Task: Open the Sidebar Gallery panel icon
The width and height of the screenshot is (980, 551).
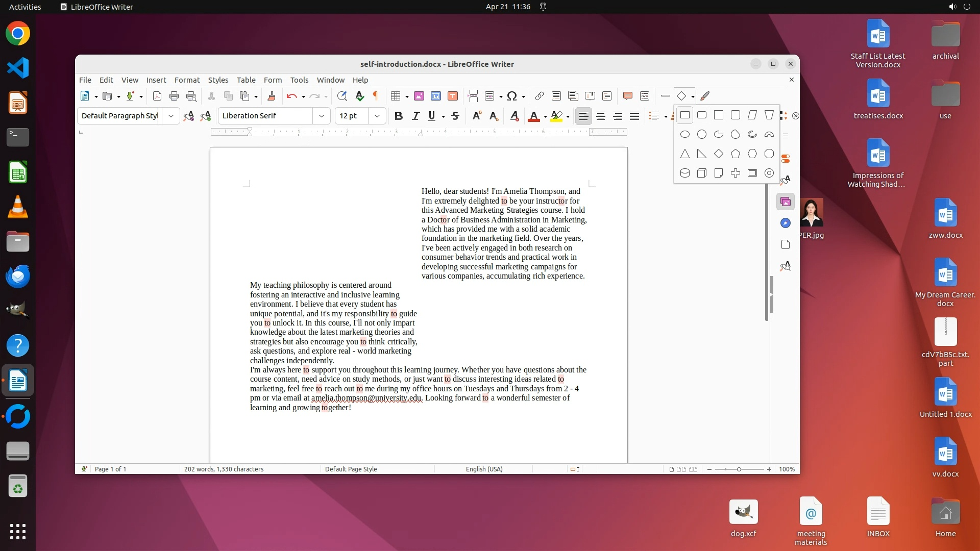Action: pyautogui.click(x=786, y=202)
